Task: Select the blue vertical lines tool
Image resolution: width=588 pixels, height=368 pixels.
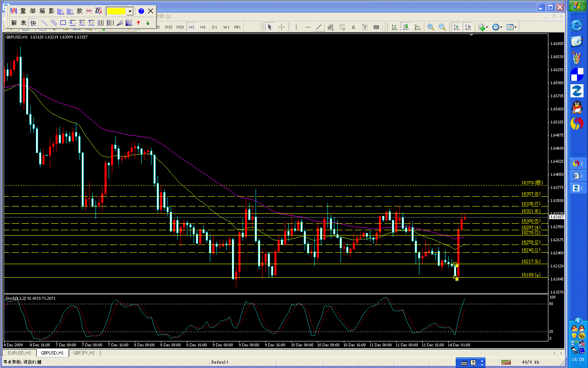Action: coord(100,23)
